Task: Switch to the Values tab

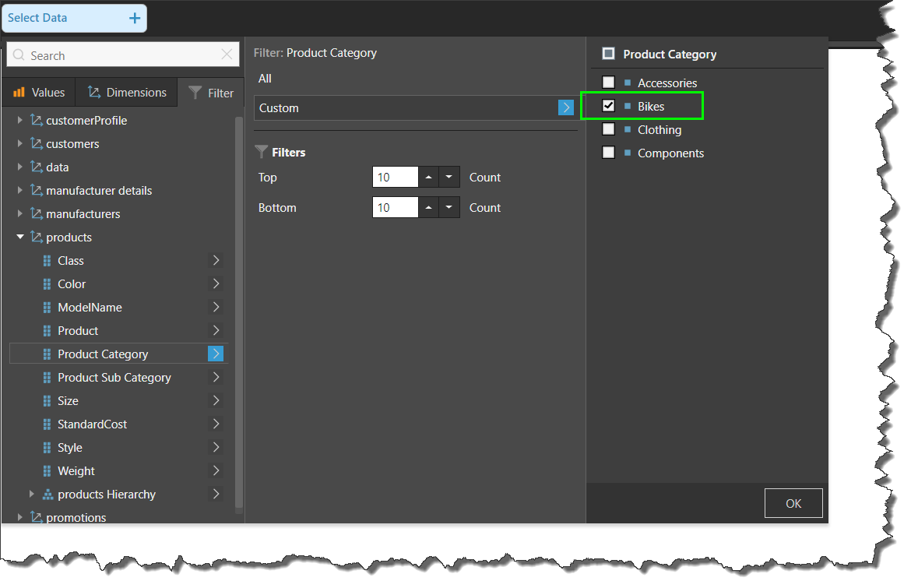Action: (39, 93)
